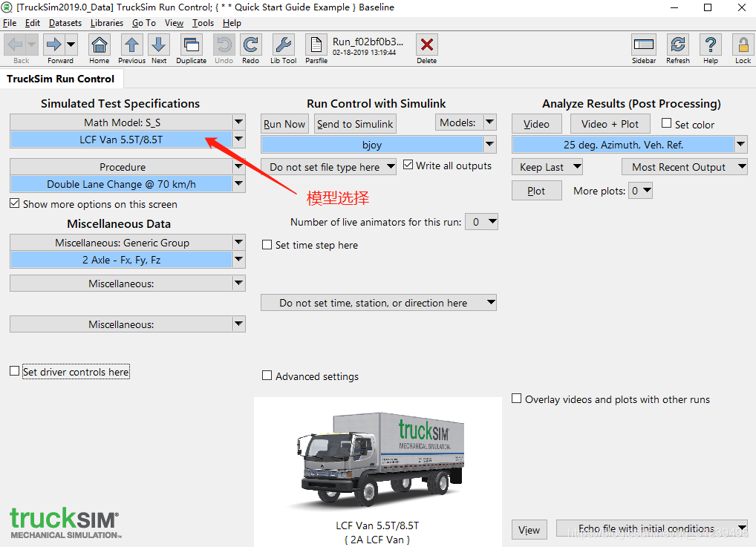Open More plots count dropdown
This screenshot has width=756, height=547.
(x=640, y=191)
